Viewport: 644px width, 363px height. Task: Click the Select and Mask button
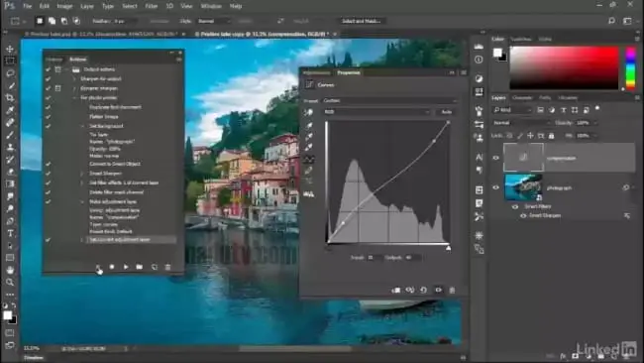(361, 21)
